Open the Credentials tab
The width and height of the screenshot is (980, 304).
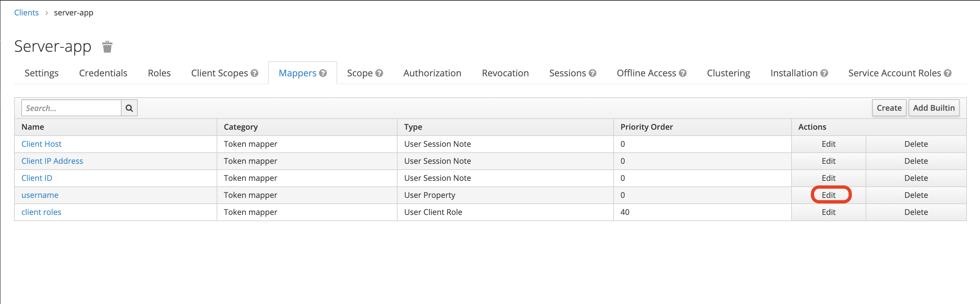(103, 73)
